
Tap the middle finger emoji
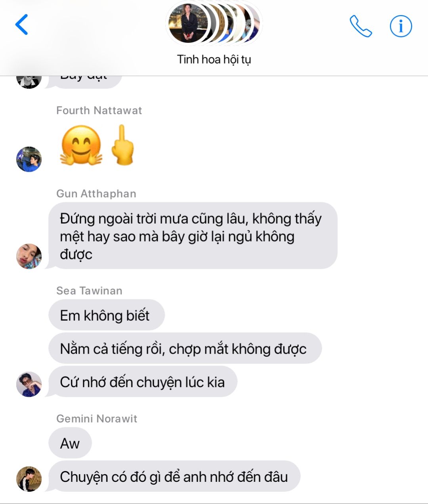(122, 145)
